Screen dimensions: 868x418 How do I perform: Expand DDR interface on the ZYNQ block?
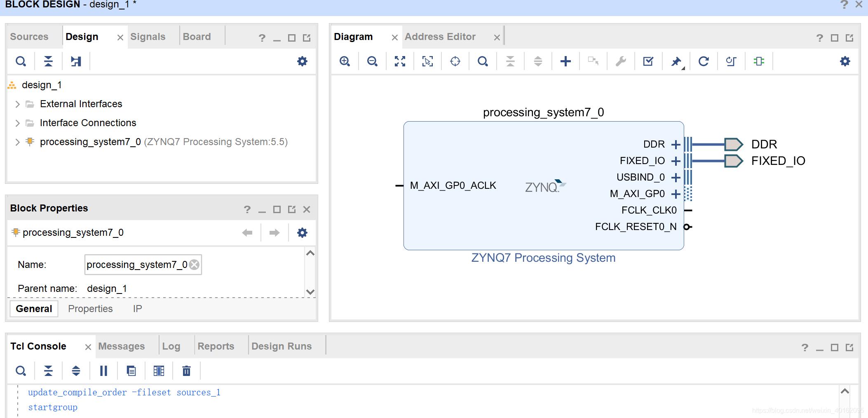[676, 145]
